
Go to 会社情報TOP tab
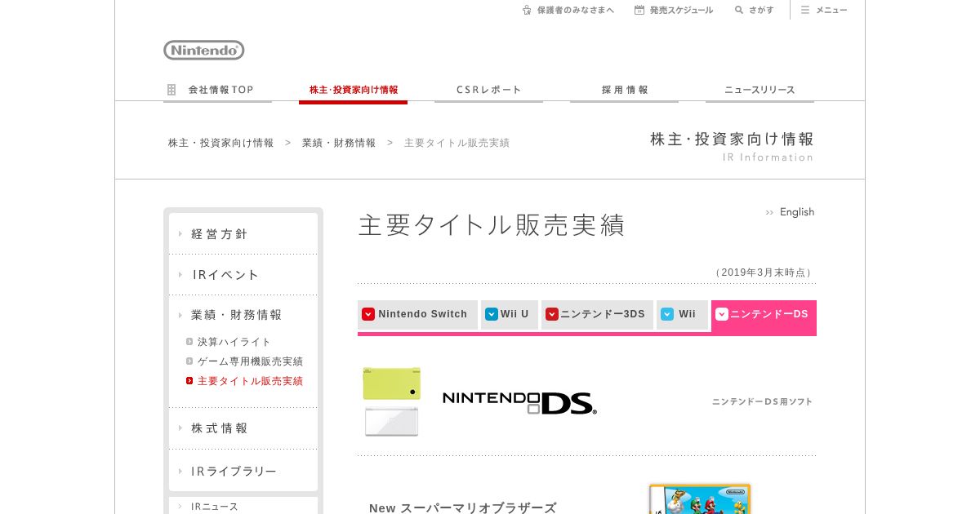217,90
